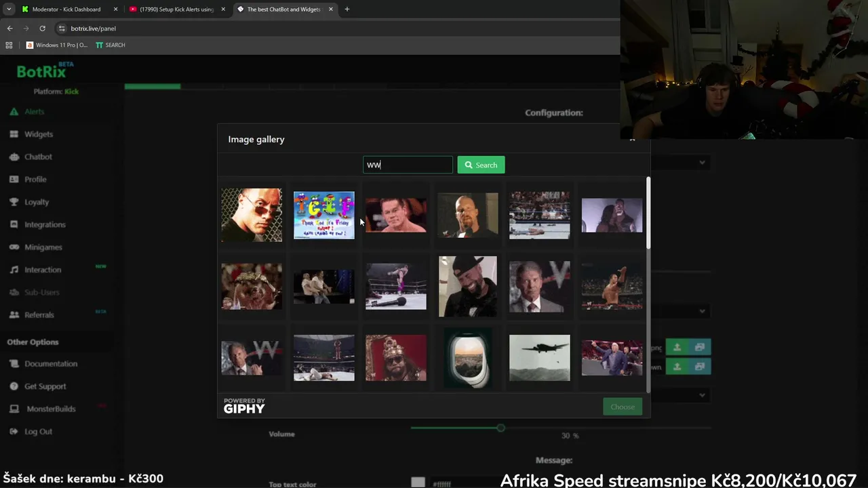
Task: Click the Log Out icon
Action: pyautogui.click(x=14, y=431)
